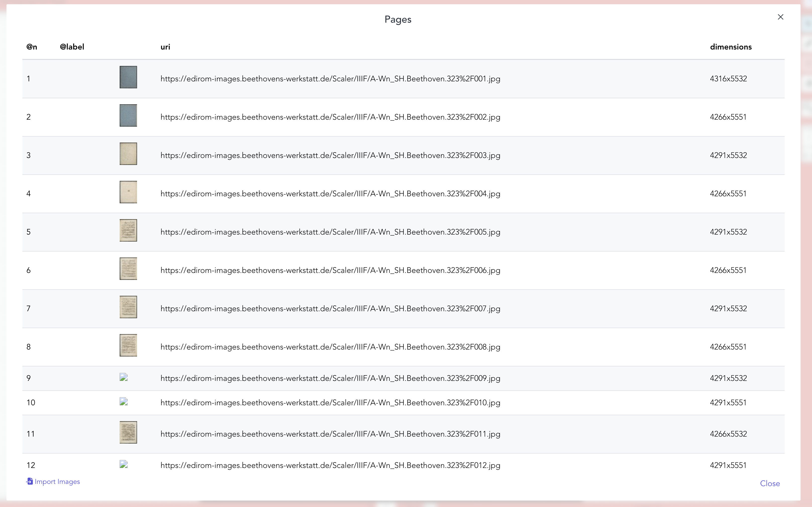Click the @n column header
The height and width of the screenshot is (507, 812).
pos(32,47)
